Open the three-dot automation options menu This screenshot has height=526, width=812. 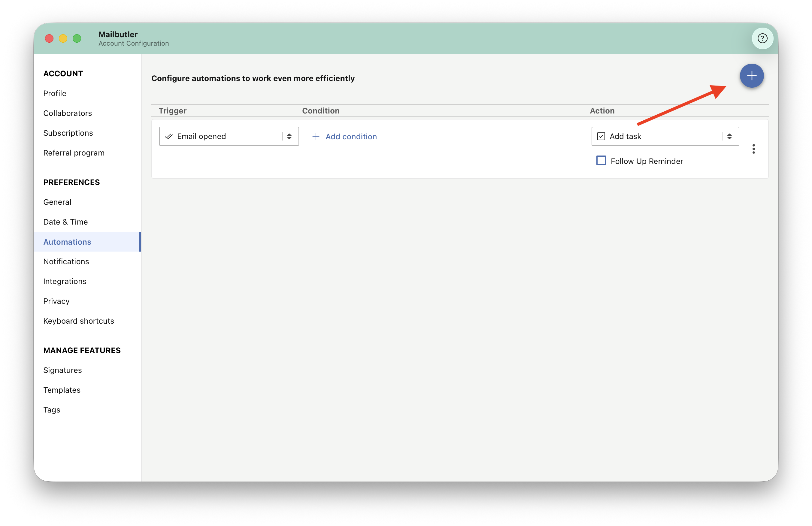[753, 149]
